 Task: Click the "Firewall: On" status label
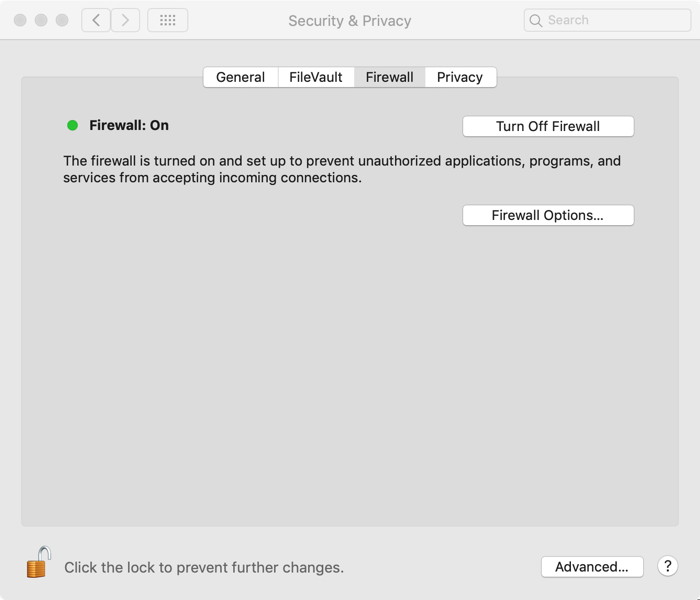(x=129, y=126)
